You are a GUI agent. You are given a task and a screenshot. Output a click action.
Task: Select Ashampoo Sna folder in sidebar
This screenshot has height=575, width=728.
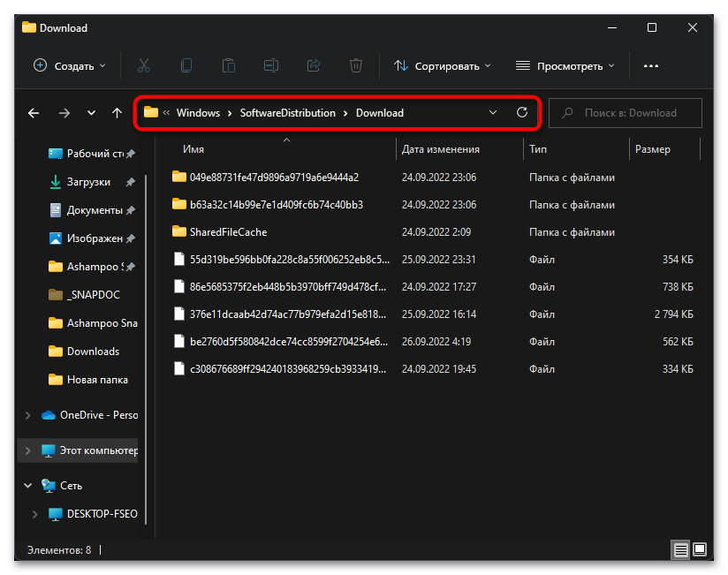92,323
